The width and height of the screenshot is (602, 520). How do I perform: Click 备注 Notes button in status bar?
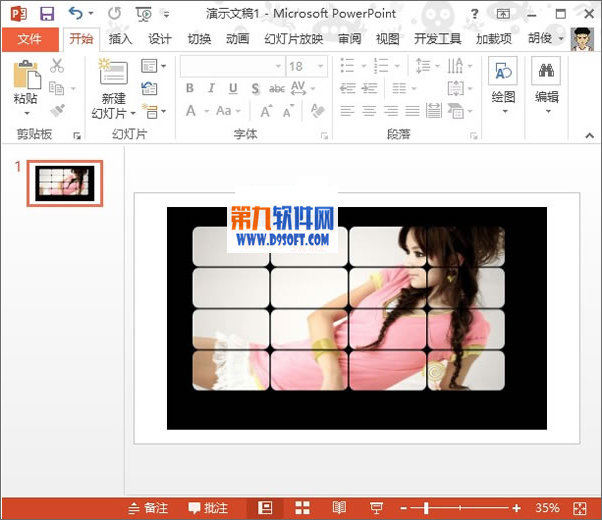click(148, 508)
